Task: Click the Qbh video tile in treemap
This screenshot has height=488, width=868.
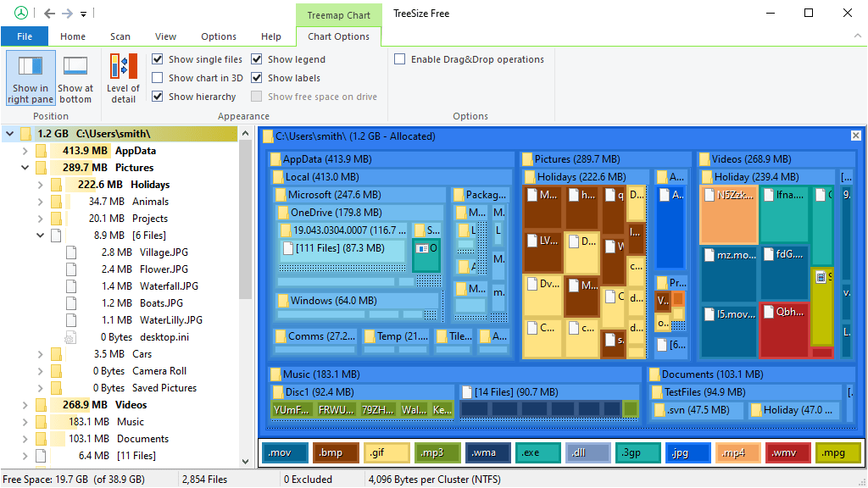Action: [x=784, y=330]
